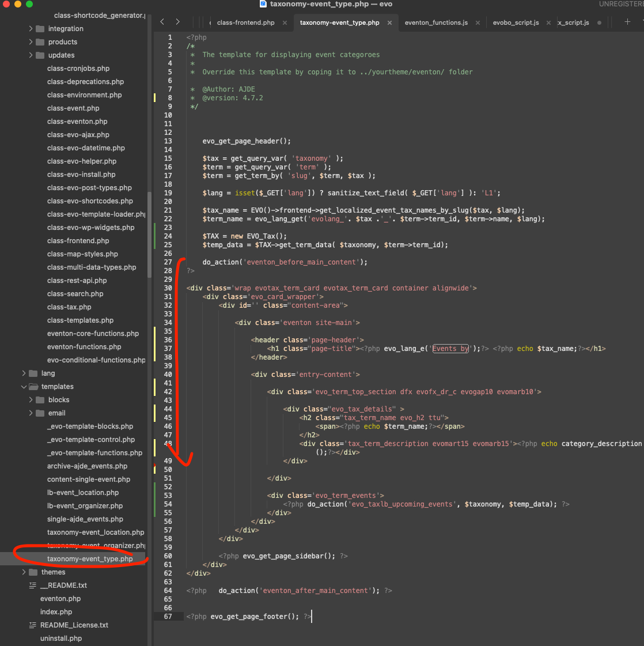Open class-cronjobs.php in sidebar
644x646 pixels.
(x=78, y=69)
